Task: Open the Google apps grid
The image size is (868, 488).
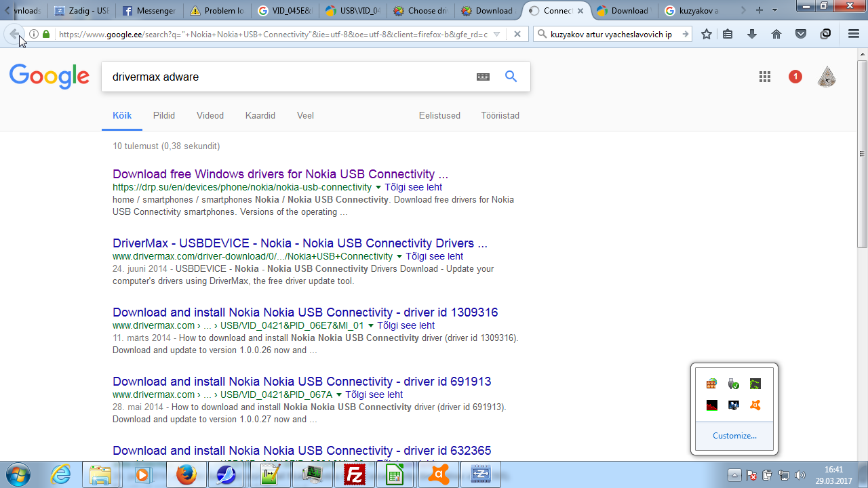Action: click(x=765, y=77)
